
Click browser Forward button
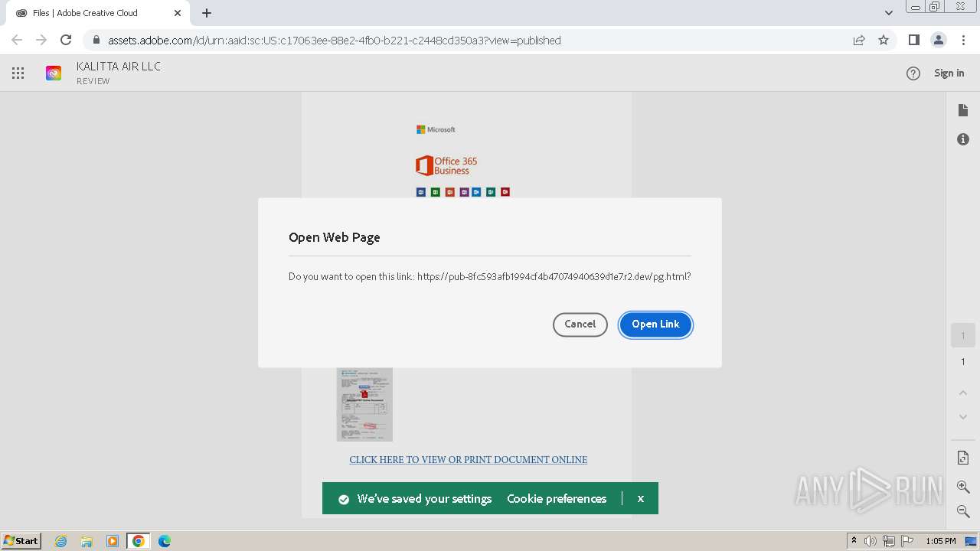(41, 41)
